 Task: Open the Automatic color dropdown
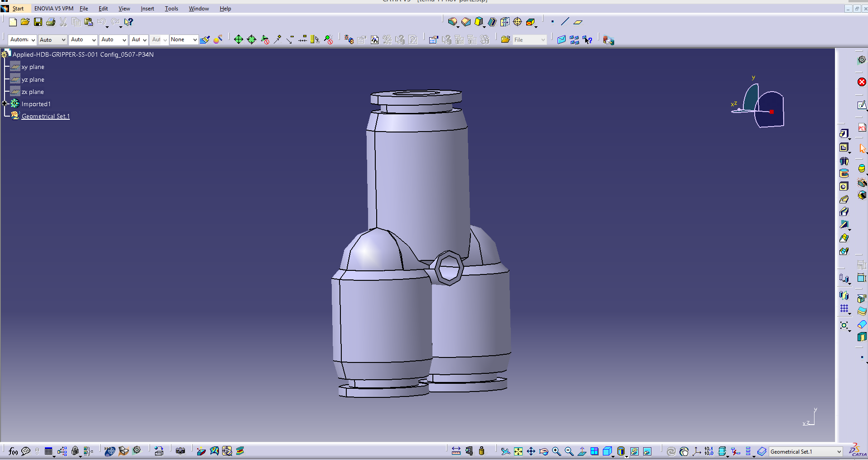(x=22, y=40)
